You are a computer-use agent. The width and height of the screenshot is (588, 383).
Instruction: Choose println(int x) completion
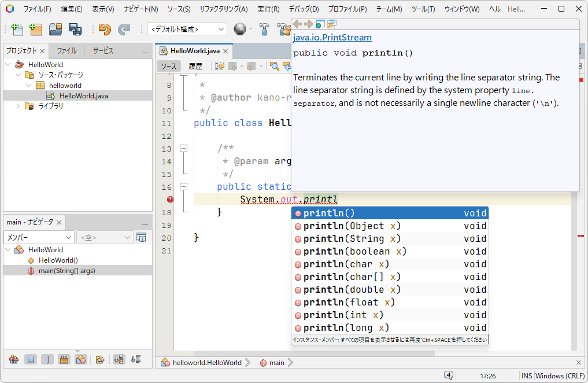pyautogui.click(x=390, y=315)
